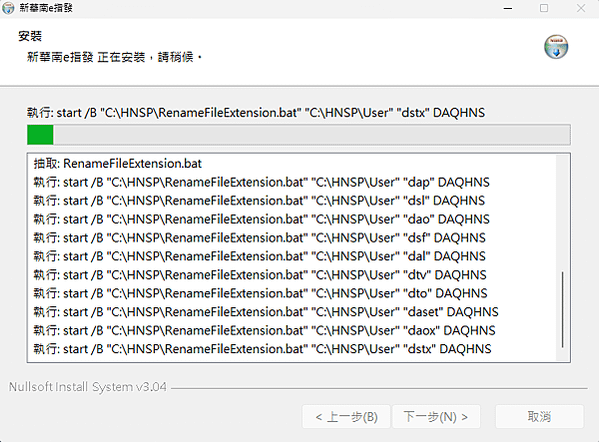Click the 上一步(B) back button
The height and width of the screenshot is (442, 599).
[x=346, y=416]
